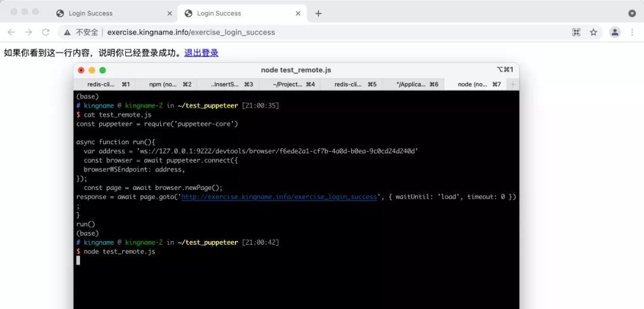644x309 pixels.
Task: Click the [21:00:42] timestamp in the terminal
Action: click(x=261, y=242)
